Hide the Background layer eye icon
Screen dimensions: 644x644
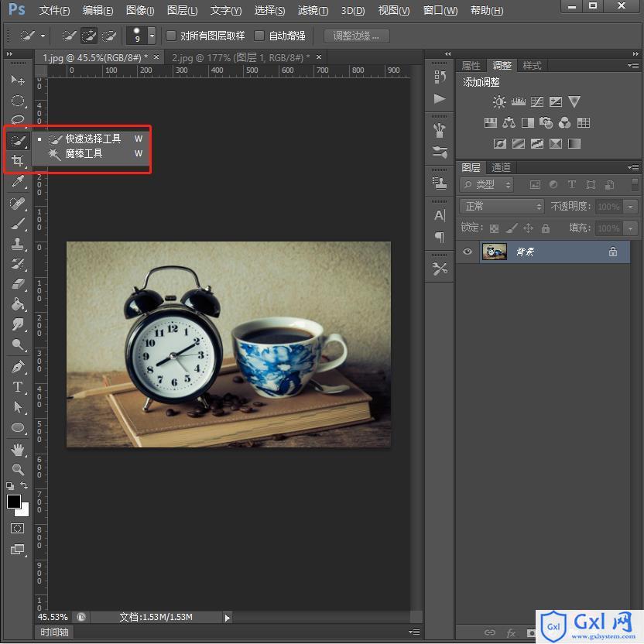(x=468, y=252)
